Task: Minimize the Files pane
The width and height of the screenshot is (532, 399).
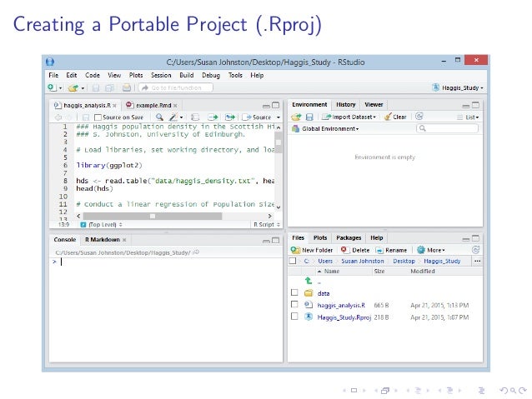Action: pos(466,239)
